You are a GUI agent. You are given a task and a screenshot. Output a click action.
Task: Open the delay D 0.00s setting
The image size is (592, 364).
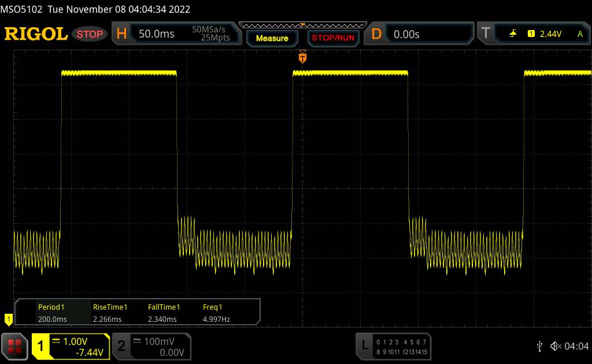(419, 34)
